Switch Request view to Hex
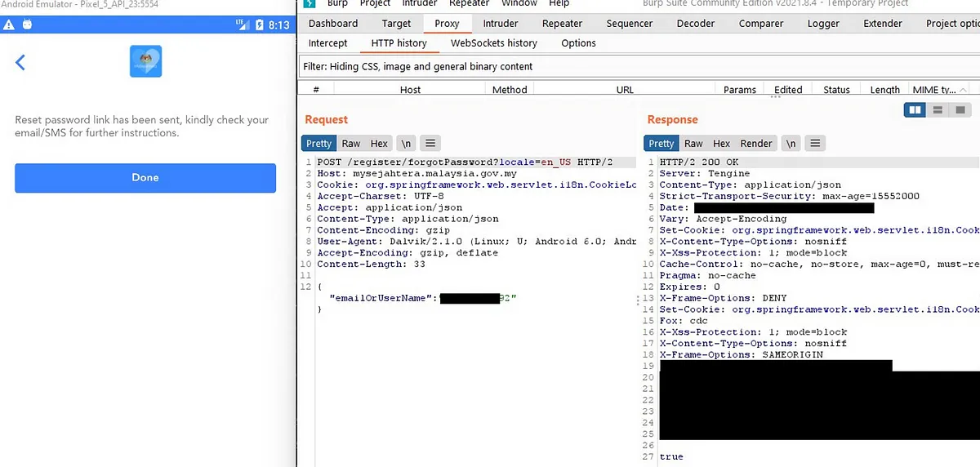 (x=379, y=144)
